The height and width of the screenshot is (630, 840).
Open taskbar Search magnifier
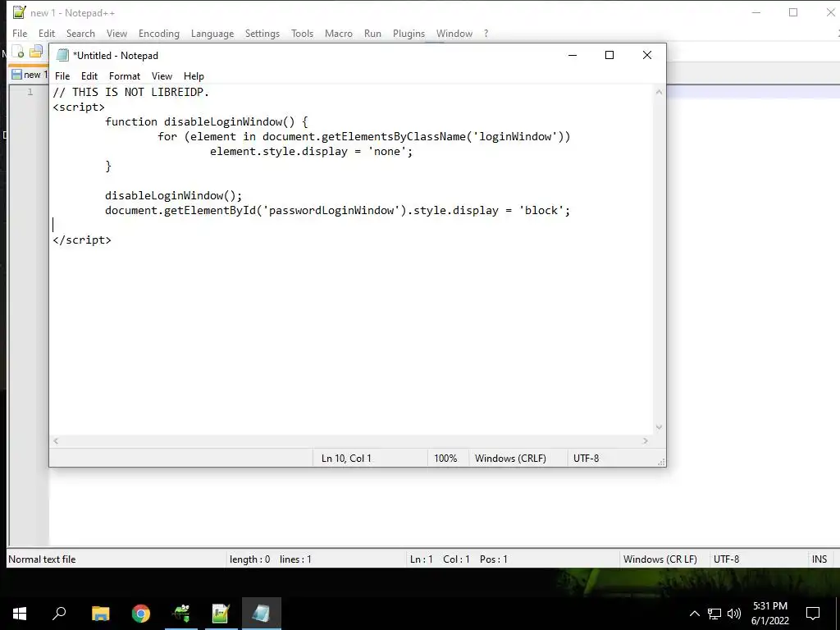(x=59, y=614)
